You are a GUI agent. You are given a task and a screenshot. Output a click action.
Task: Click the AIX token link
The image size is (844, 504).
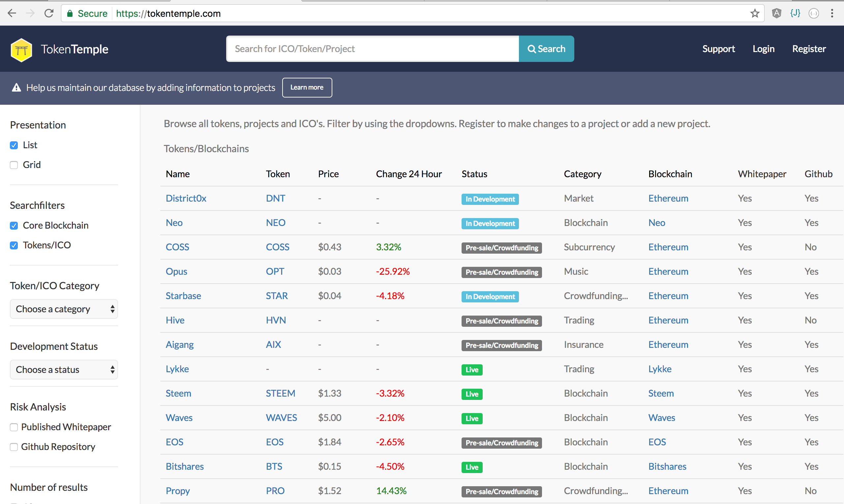(273, 345)
